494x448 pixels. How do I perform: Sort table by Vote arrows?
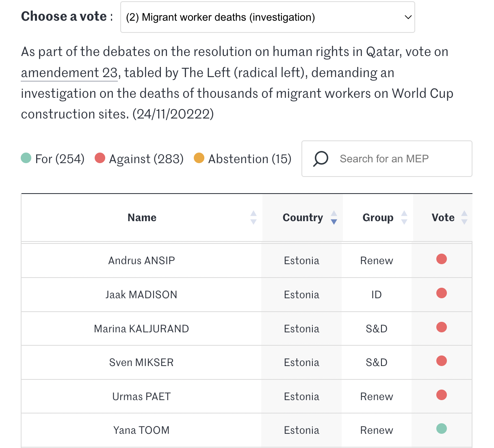[x=464, y=218]
